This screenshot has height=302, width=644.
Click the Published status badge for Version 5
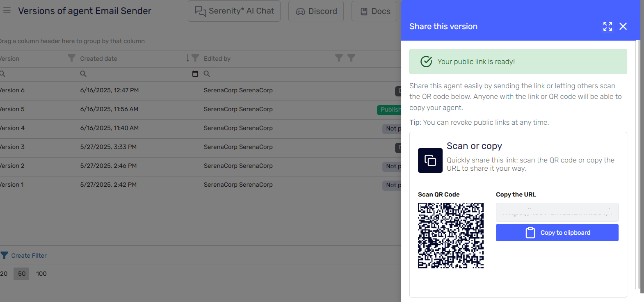point(389,110)
